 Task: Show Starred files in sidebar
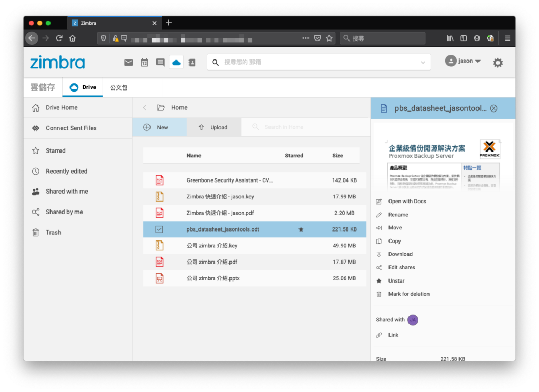pyautogui.click(x=78, y=151)
